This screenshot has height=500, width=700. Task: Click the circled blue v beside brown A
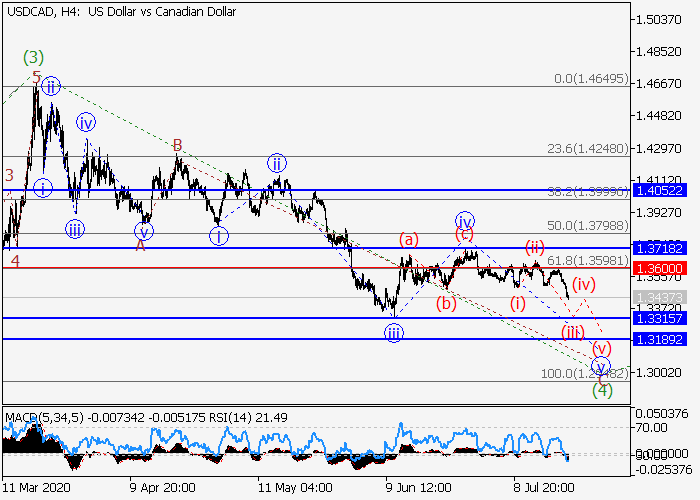(x=144, y=232)
